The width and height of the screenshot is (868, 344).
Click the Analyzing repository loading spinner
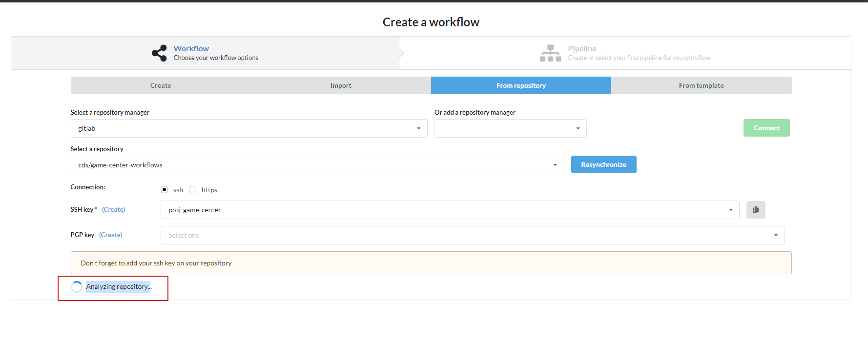click(77, 287)
